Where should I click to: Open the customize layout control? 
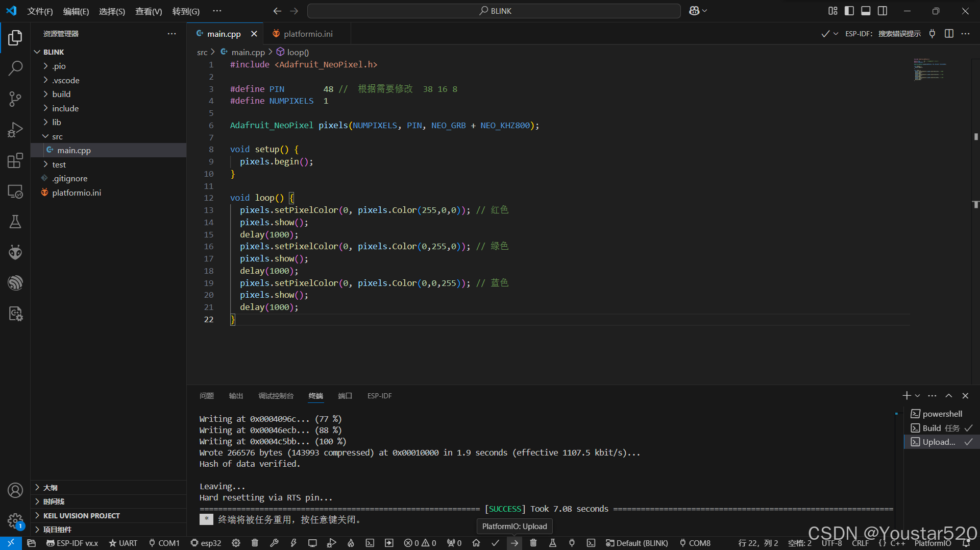coord(833,11)
